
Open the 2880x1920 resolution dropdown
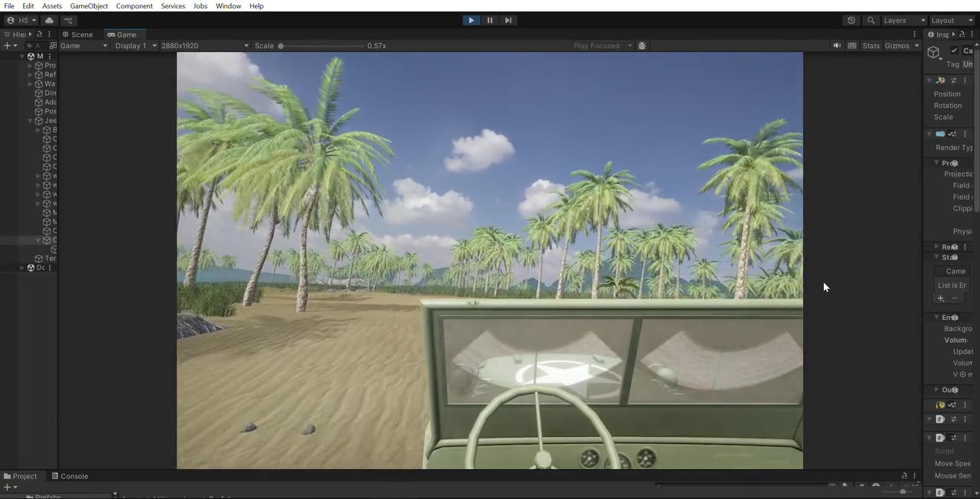point(204,46)
